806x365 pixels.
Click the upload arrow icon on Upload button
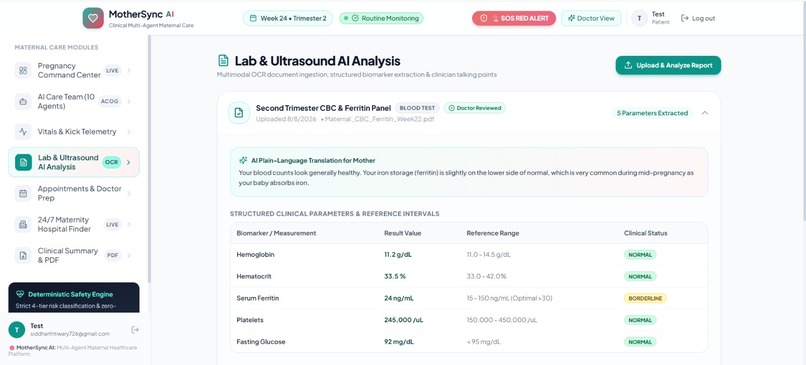pyautogui.click(x=628, y=65)
